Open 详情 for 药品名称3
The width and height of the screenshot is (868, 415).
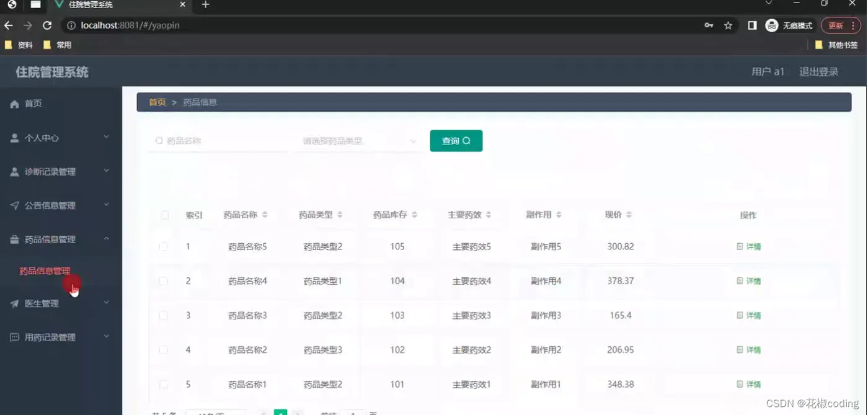tap(748, 316)
